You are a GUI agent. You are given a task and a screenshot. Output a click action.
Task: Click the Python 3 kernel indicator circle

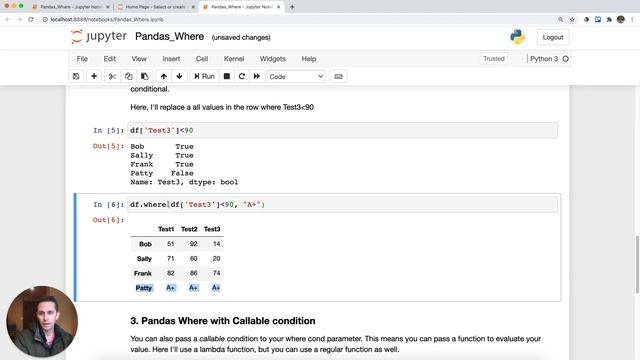coord(566,59)
